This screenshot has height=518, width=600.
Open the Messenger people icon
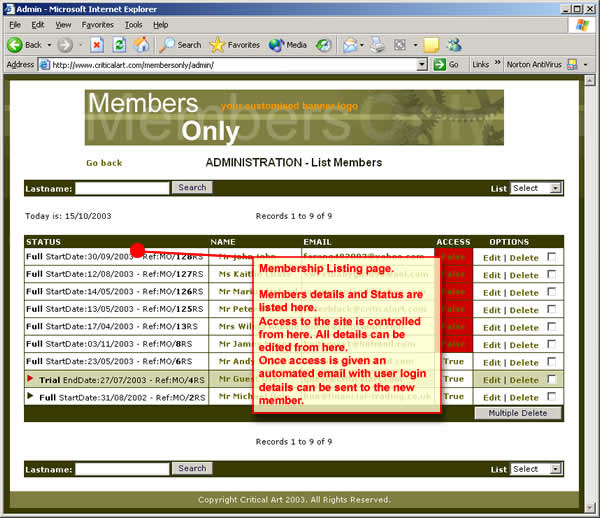[454, 45]
